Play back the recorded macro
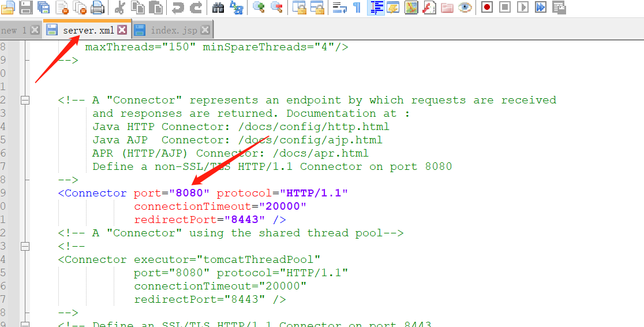 522,7
